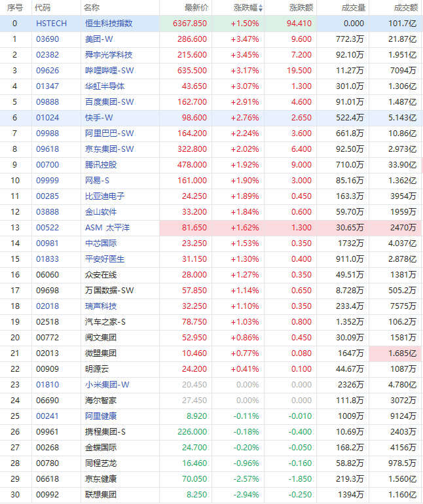Click the 代码 column header
The height and width of the screenshot is (504, 423).
(43, 8)
